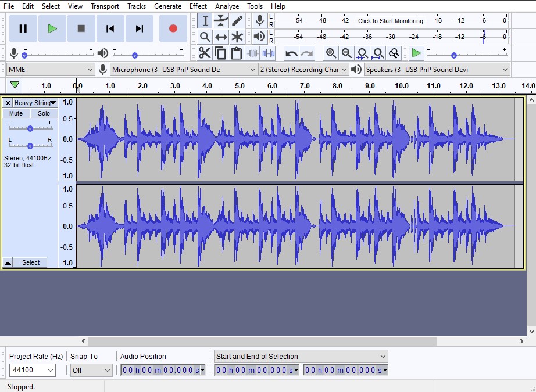Click the horizontal scrollbar thumb

point(262,341)
